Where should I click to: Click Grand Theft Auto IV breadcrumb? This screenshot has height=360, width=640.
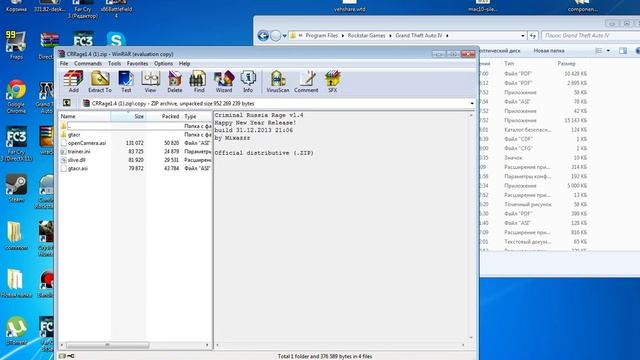coord(418,36)
